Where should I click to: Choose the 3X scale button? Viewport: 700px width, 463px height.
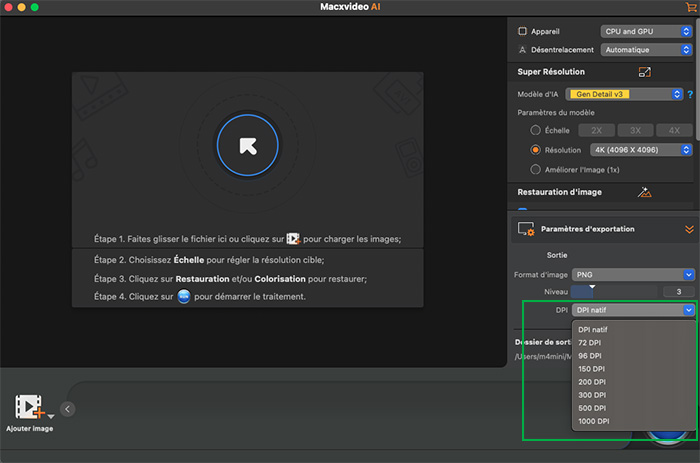tap(635, 130)
